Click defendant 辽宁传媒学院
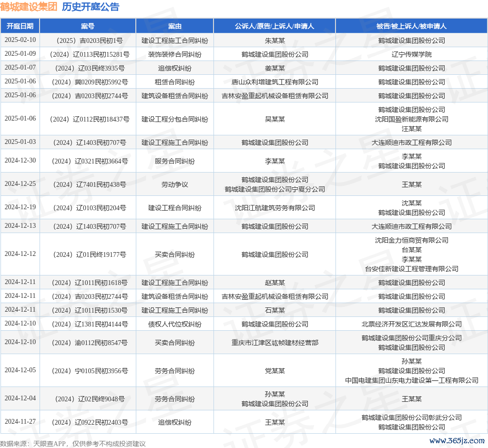The width and height of the screenshot is (488, 448). point(411,54)
